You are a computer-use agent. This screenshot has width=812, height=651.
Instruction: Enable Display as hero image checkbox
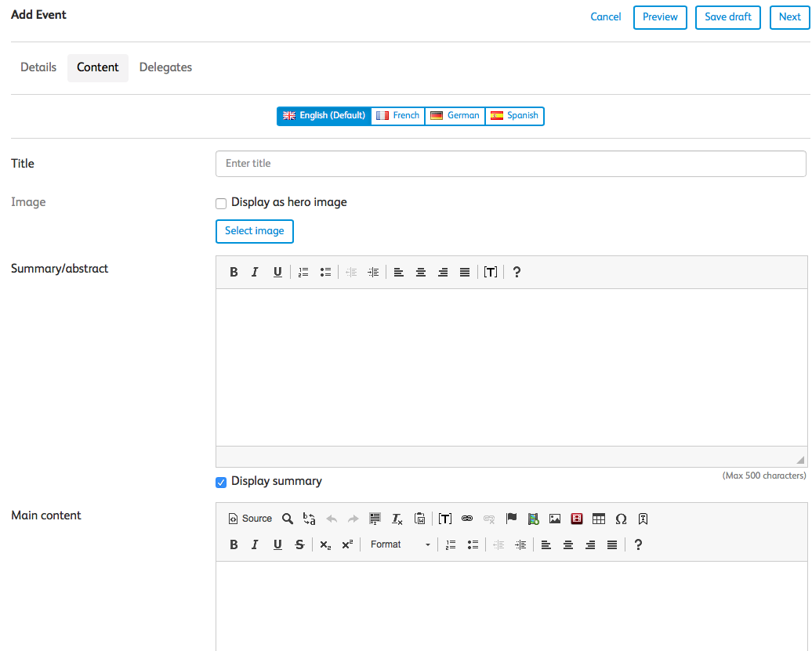(x=221, y=204)
